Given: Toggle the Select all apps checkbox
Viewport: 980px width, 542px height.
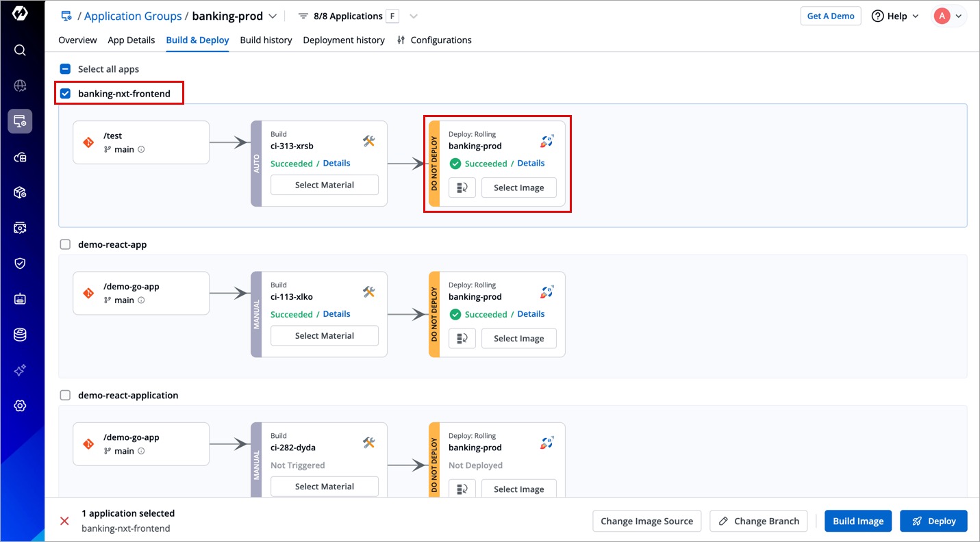Looking at the screenshot, I should pyautogui.click(x=65, y=69).
